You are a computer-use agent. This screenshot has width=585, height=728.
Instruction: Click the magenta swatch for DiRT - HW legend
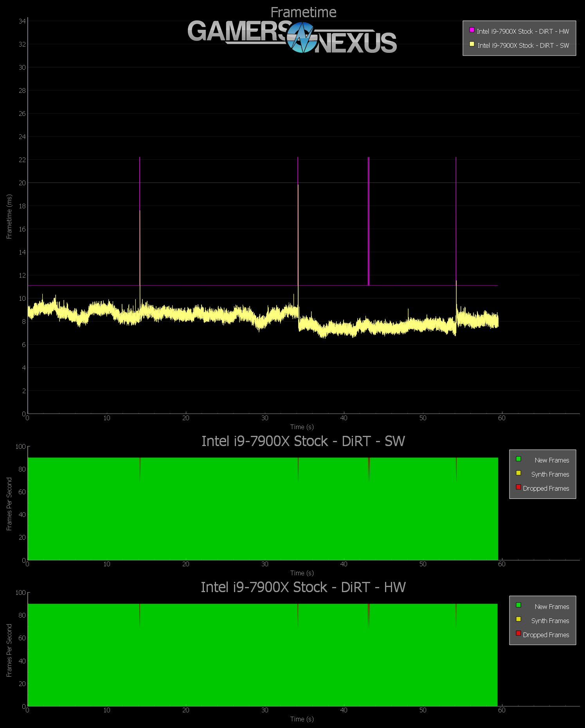[x=472, y=30]
